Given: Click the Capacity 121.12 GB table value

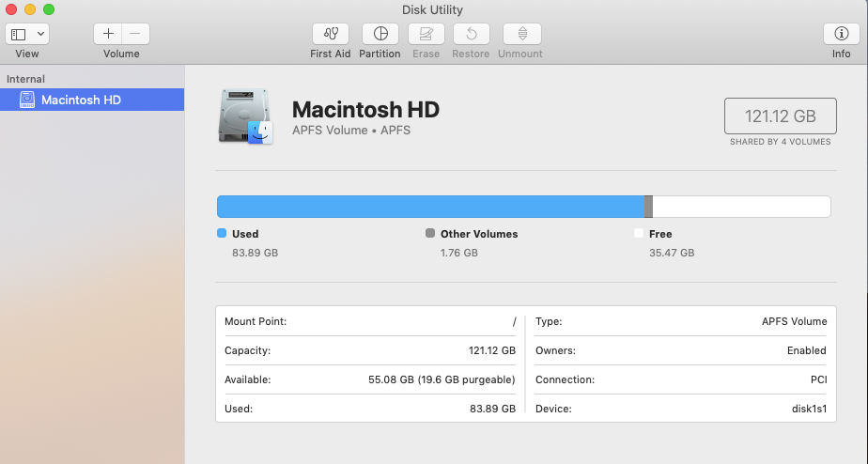Looking at the screenshot, I should click(x=492, y=350).
